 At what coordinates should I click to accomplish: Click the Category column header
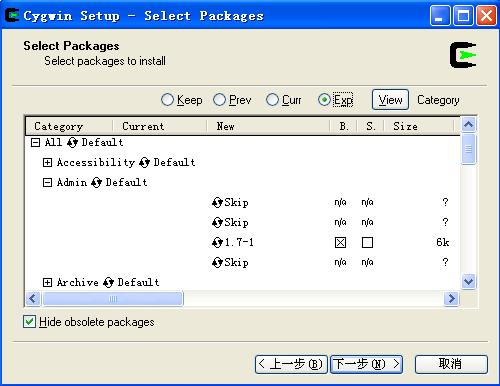coord(69,126)
